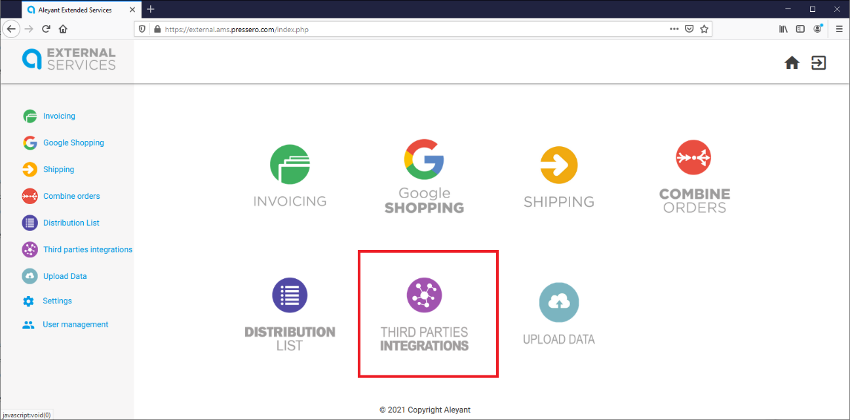
Task: Open a new browser tab
Action: pyautogui.click(x=151, y=9)
